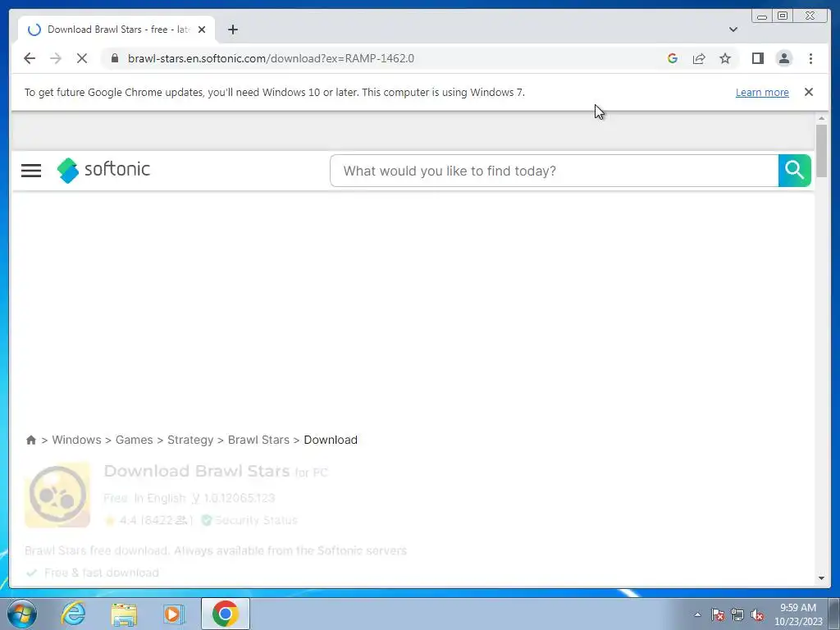Viewport: 840px width, 630px height.
Task: Expand the tab search dropdown
Action: coord(733,30)
